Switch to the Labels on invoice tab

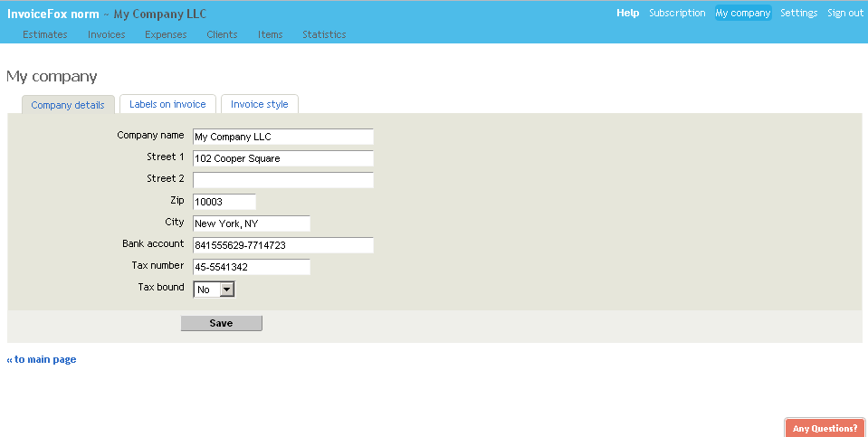(167, 104)
